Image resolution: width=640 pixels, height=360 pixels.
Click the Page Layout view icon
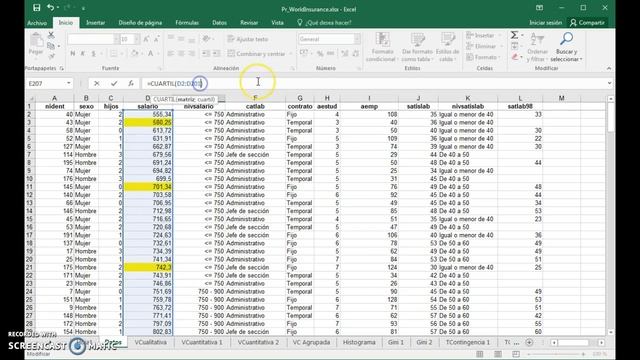pyautogui.click(x=498, y=354)
